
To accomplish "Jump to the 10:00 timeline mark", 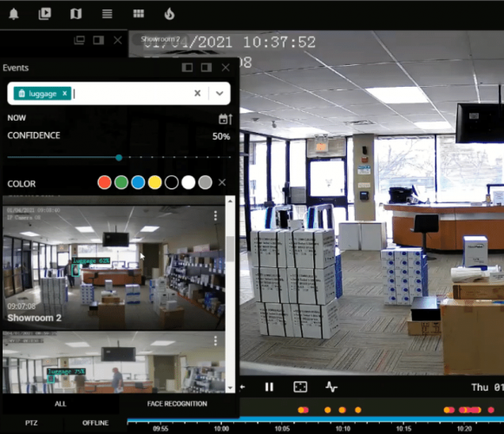I will click(221, 429).
